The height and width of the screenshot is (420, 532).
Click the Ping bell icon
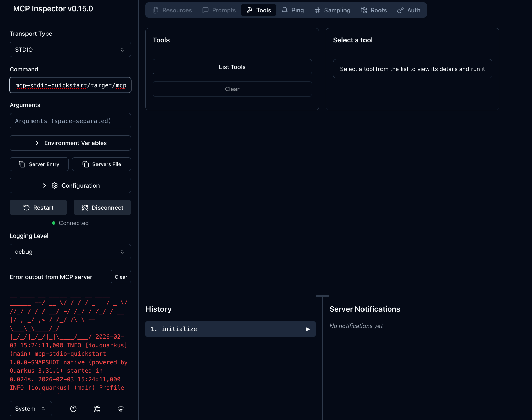click(285, 10)
